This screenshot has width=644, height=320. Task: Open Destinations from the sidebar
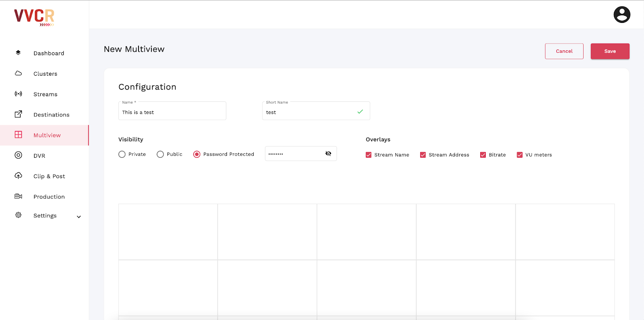pos(52,115)
